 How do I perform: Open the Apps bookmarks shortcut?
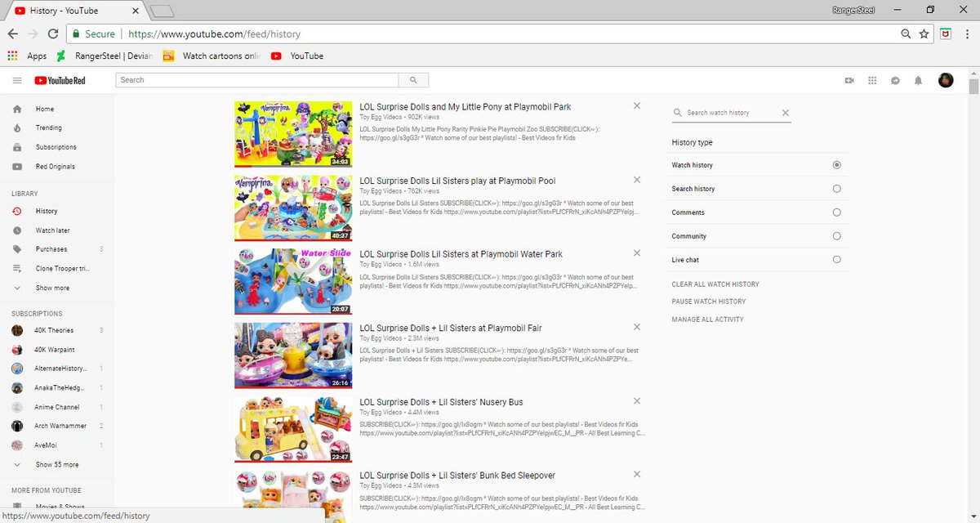[x=27, y=56]
